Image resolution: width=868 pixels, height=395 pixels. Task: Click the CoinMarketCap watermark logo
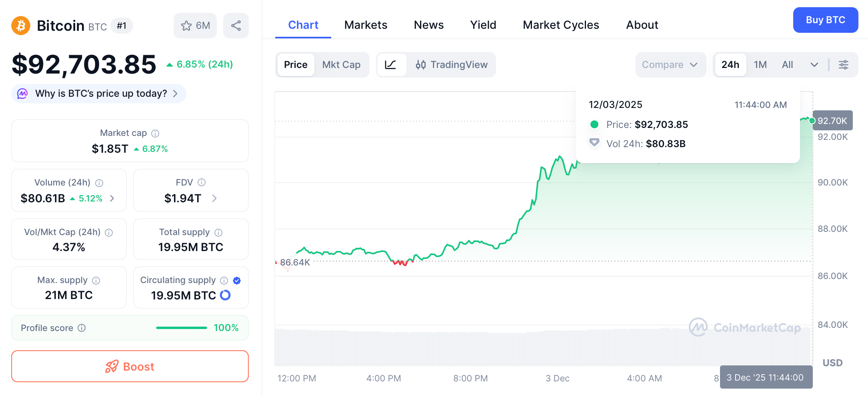click(745, 327)
